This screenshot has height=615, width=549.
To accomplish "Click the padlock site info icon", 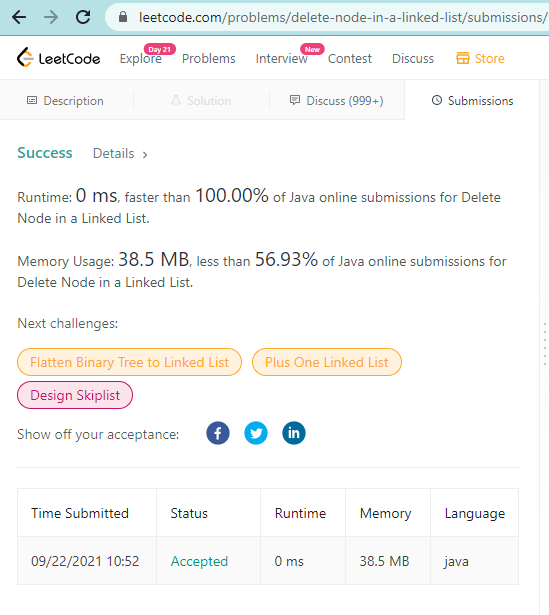I will click(123, 17).
